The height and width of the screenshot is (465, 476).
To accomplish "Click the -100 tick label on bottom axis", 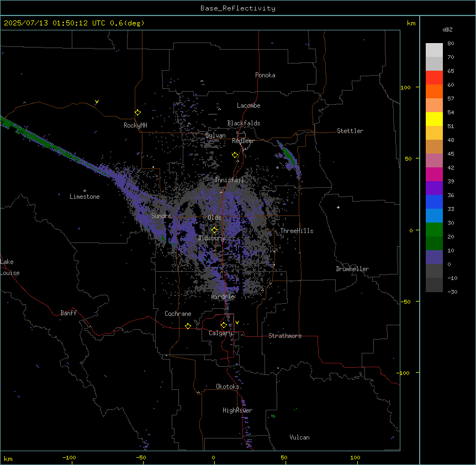I will point(70,457).
